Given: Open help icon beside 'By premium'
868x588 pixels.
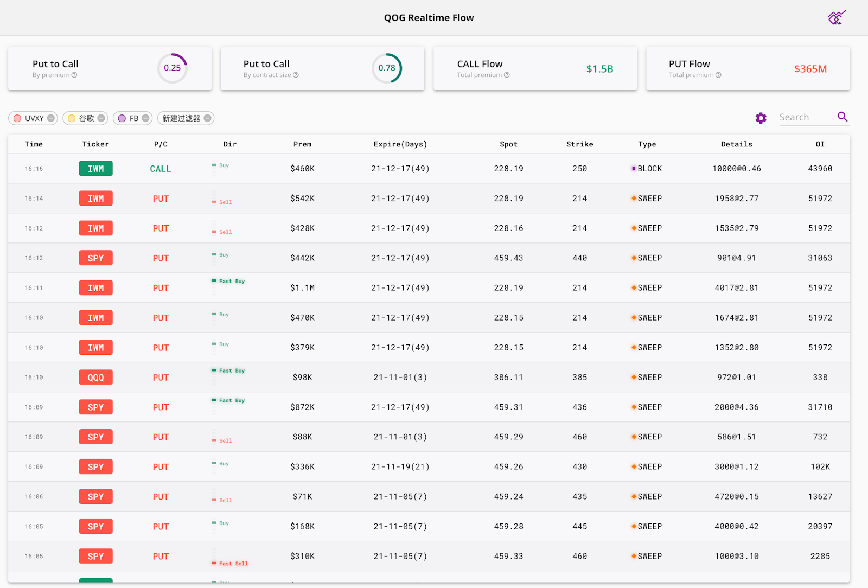Looking at the screenshot, I should [74, 75].
